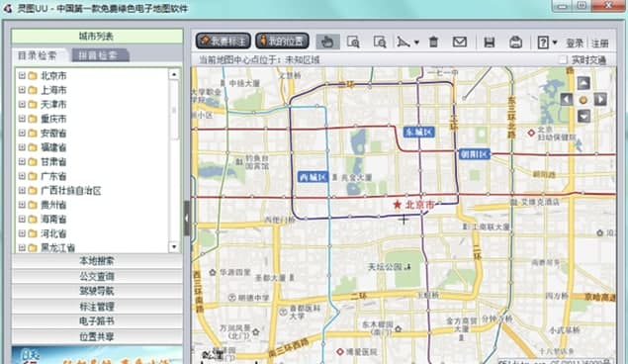Click the envelope mail icon
628x364 pixels.
(460, 42)
